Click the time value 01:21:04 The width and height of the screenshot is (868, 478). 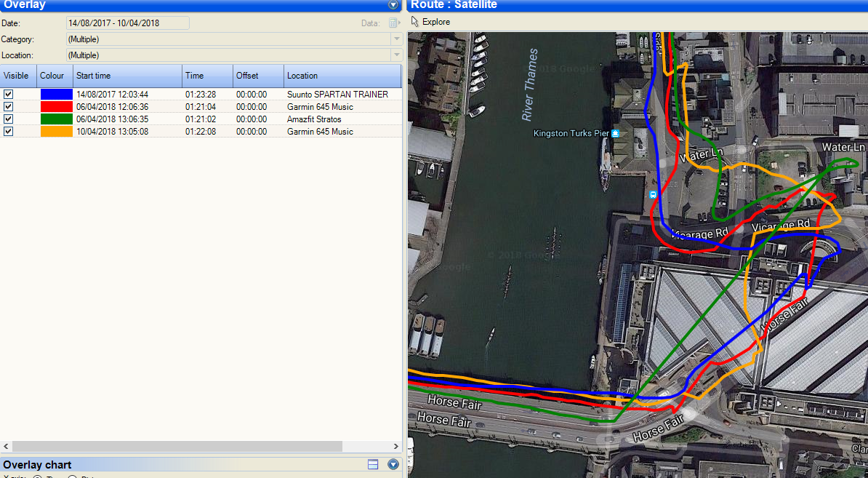pos(201,107)
